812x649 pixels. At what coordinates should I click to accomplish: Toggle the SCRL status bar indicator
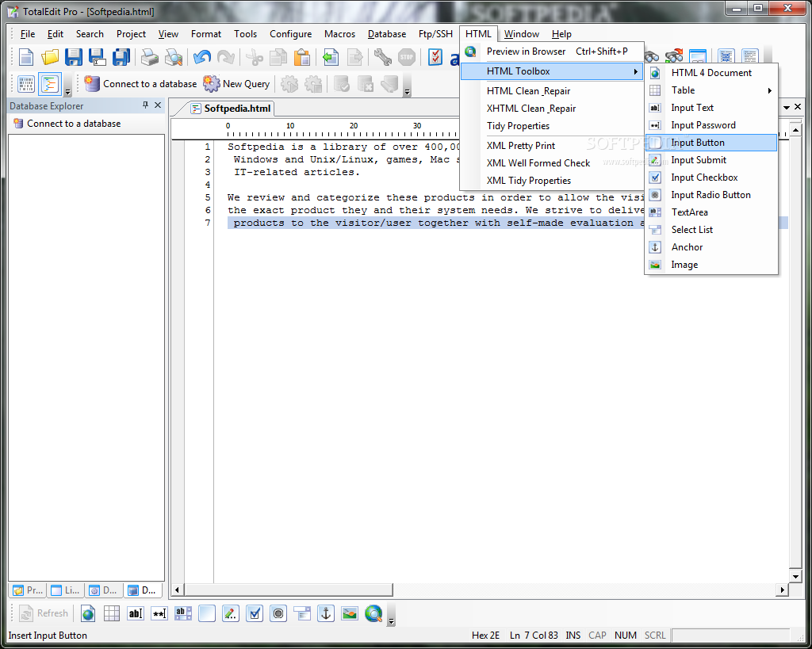tap(655, 635)
